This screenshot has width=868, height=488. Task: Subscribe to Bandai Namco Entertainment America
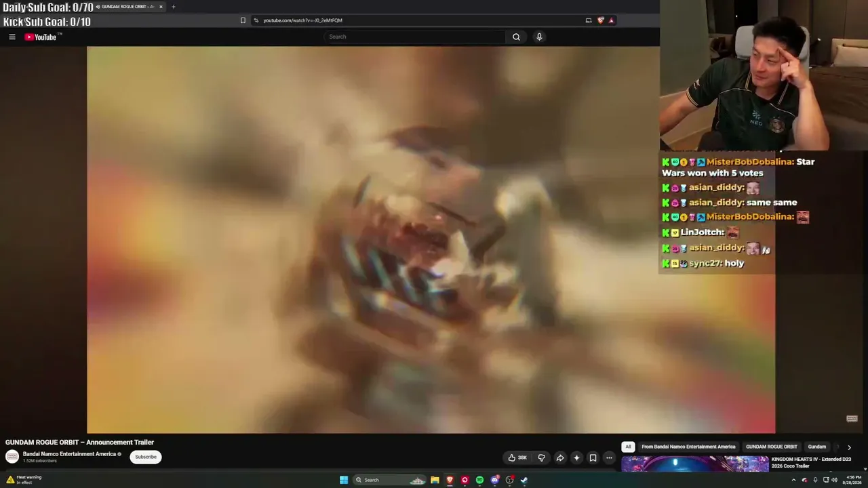[x=146, y=457]
